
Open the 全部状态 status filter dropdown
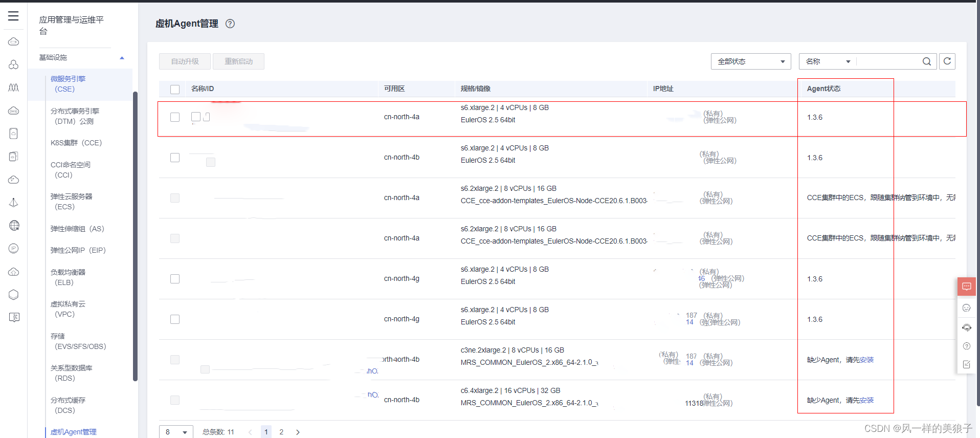(751, 61)
